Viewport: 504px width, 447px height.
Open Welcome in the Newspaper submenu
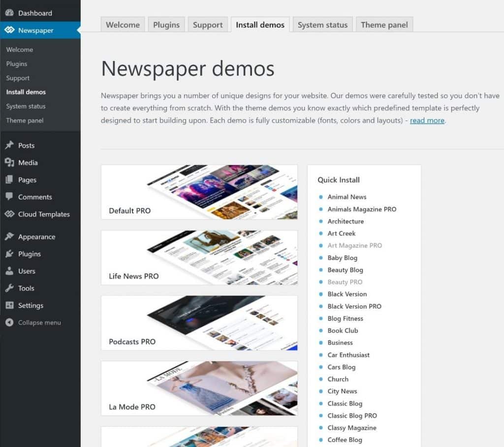pos(20,50)
